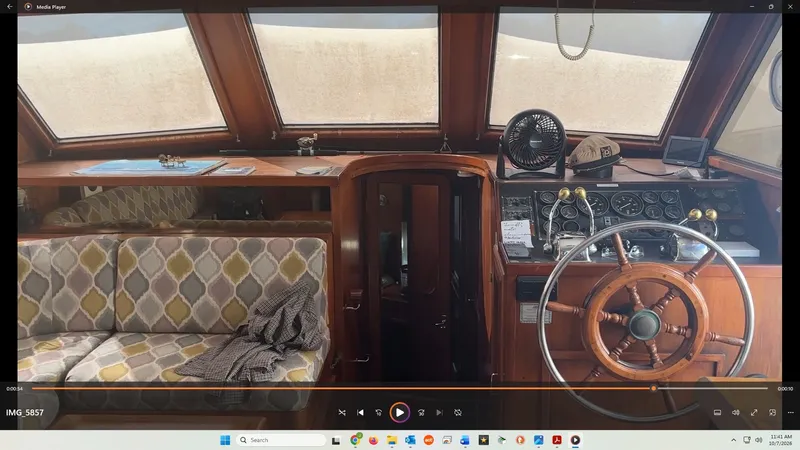Open Firefox from the taskbar
This screenshot has height=450, width=800.
click(x=373, y=440)
